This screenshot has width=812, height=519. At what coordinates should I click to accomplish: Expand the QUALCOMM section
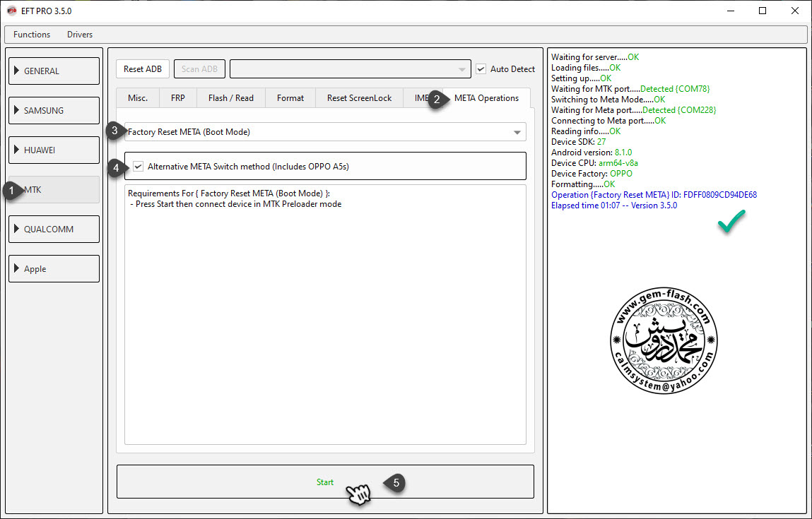click(54, 229)
